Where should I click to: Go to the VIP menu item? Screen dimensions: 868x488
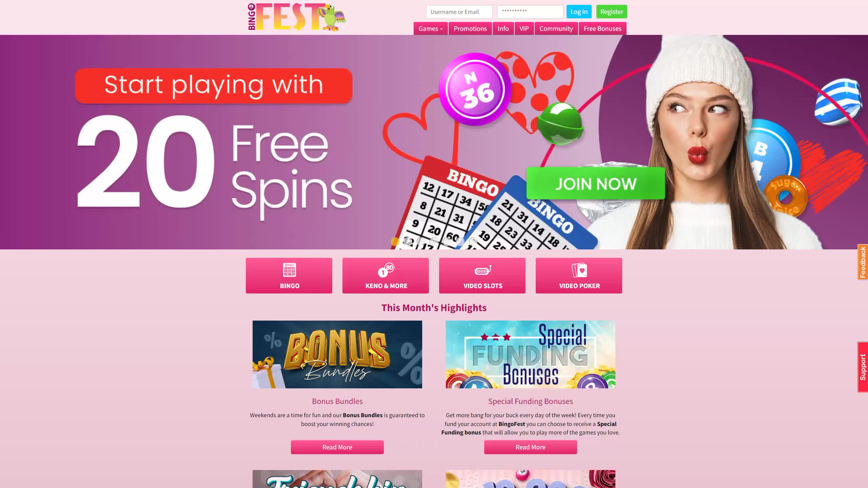click(x=524, y=28)
